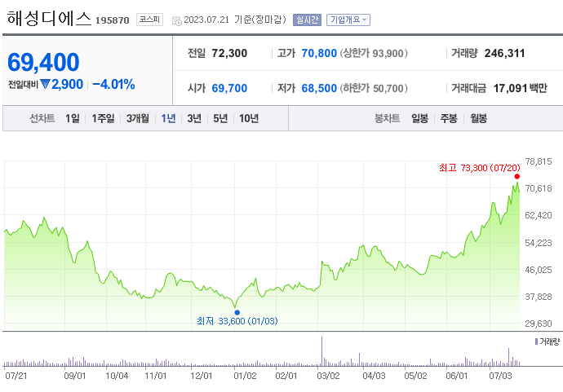Click the stock name 해성디에스

[x=49, y=18]
